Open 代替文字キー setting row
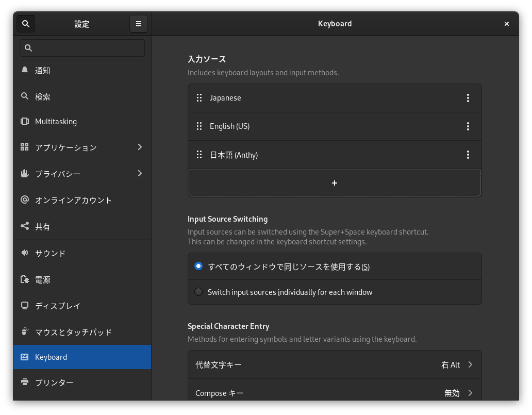The image size is (532, 415). 335,365
